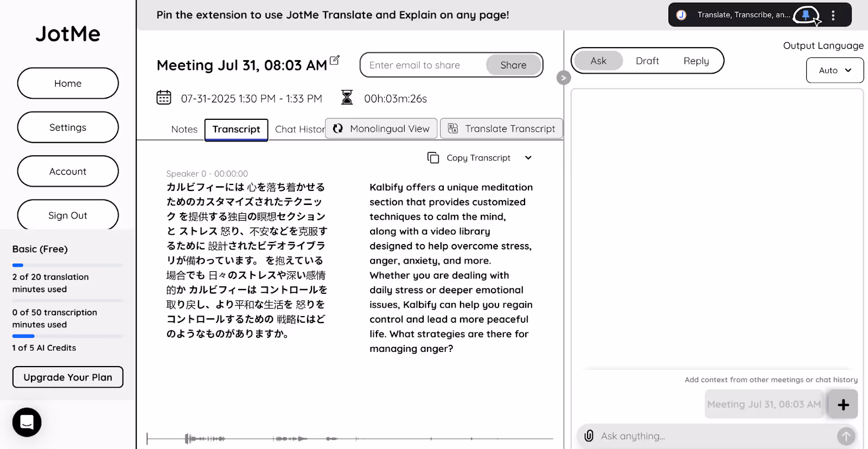The height and width of the screenshot is (449, 868).
Task: Click the Meeting Jul 31 context chip
Action: point(764,405)
